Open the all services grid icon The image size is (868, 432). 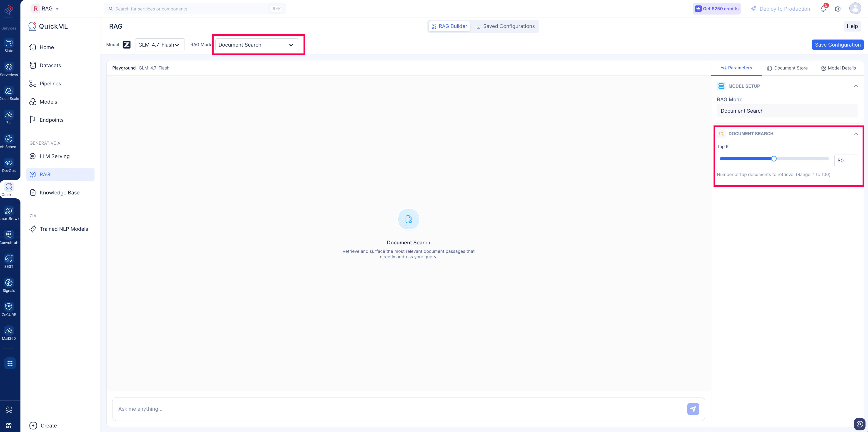(10, 363)
